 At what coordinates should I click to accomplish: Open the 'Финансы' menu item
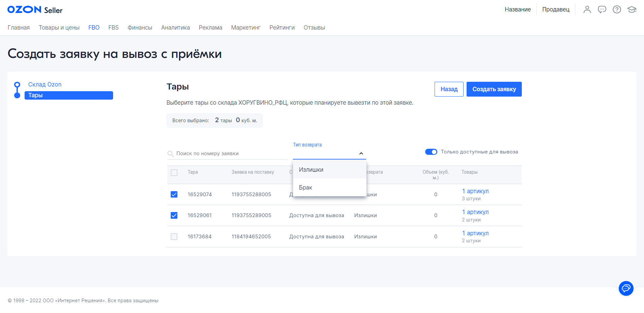click(140, 28)
